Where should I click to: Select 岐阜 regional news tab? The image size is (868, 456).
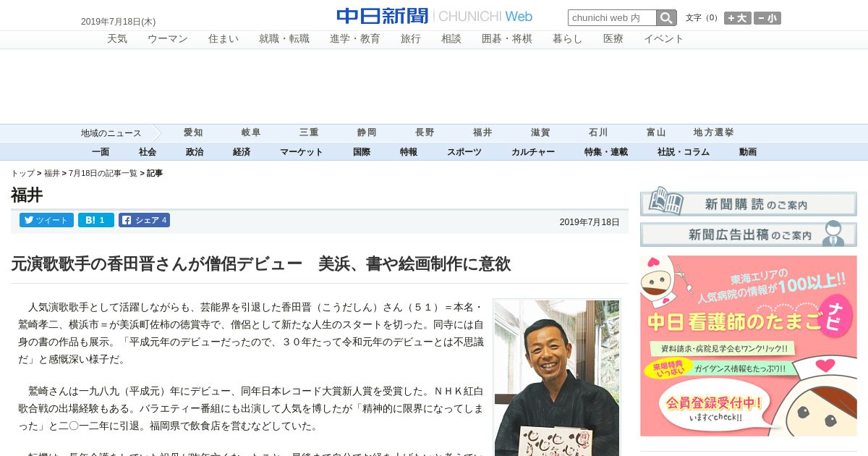[251, 132]
